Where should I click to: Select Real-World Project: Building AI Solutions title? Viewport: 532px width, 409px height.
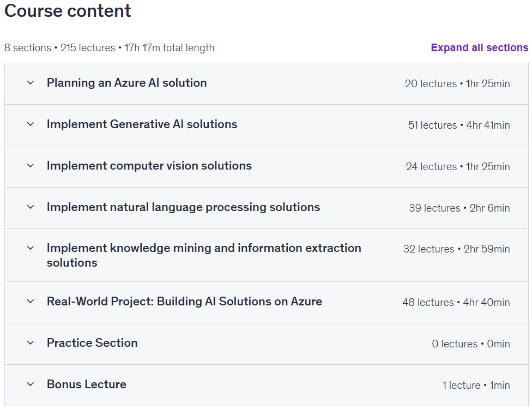[x=184, y=302]
